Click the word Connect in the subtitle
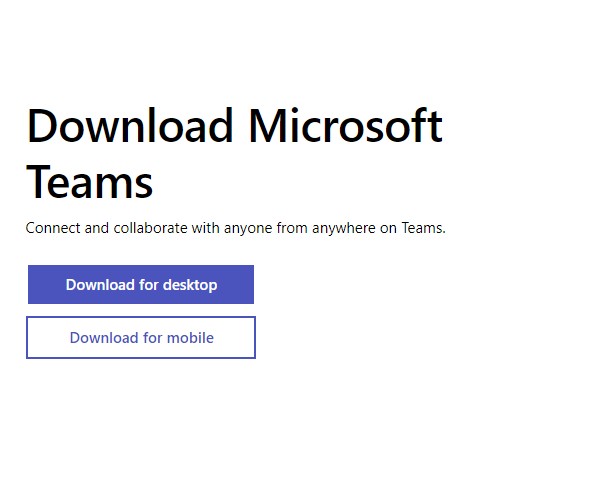 coord(53,228)
